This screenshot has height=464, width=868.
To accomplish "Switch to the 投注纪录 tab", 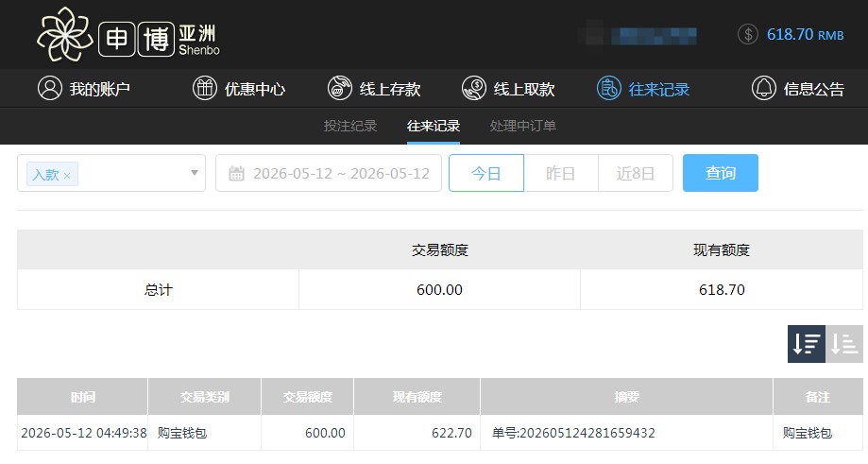I will point(350,126).
